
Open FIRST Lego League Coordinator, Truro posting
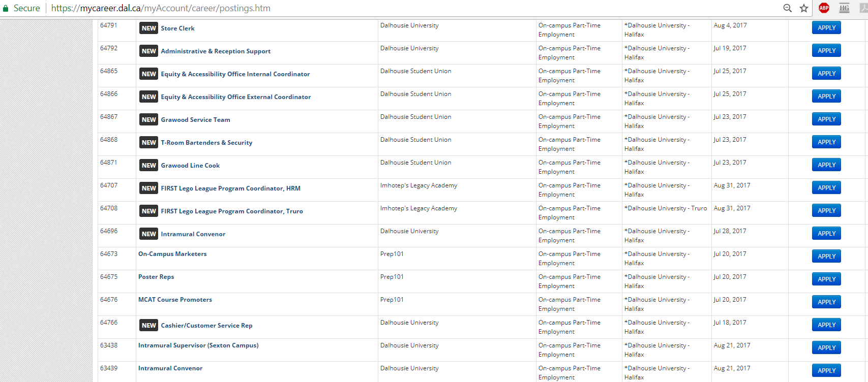coord(232,211)
